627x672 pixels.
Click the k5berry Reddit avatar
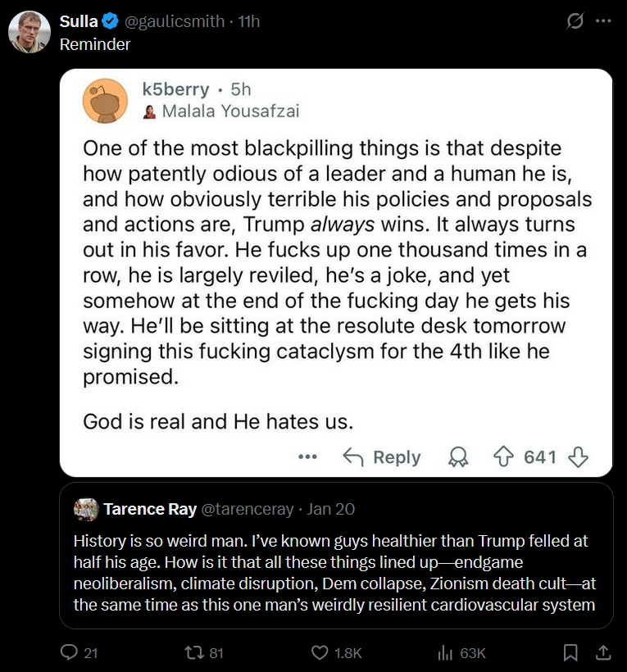[106, 101]
